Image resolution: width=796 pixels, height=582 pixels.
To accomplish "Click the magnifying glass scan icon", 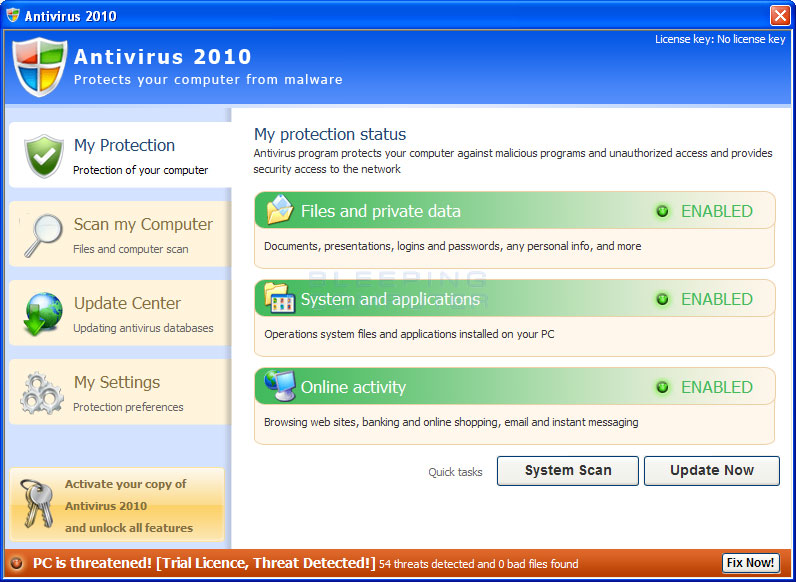I will 43,235.
